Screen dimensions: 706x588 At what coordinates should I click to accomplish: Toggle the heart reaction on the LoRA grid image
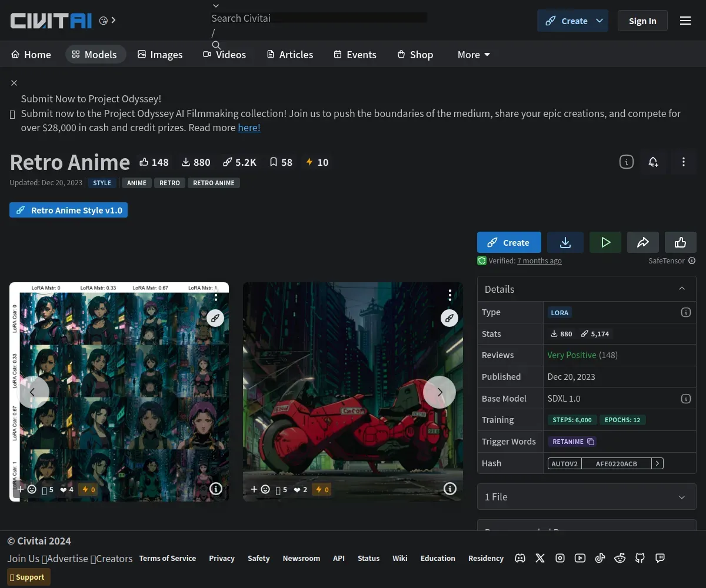(66, 489)
